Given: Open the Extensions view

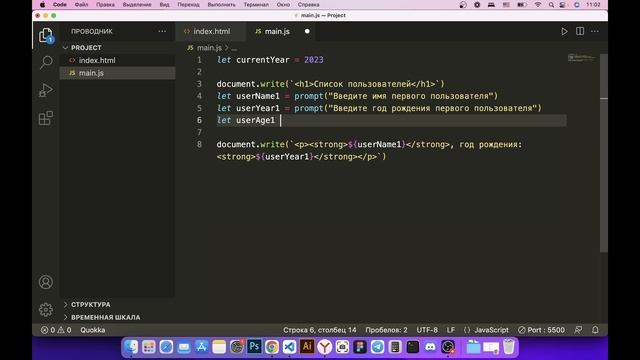Looking at the screenshot, I should coord(46,118).
